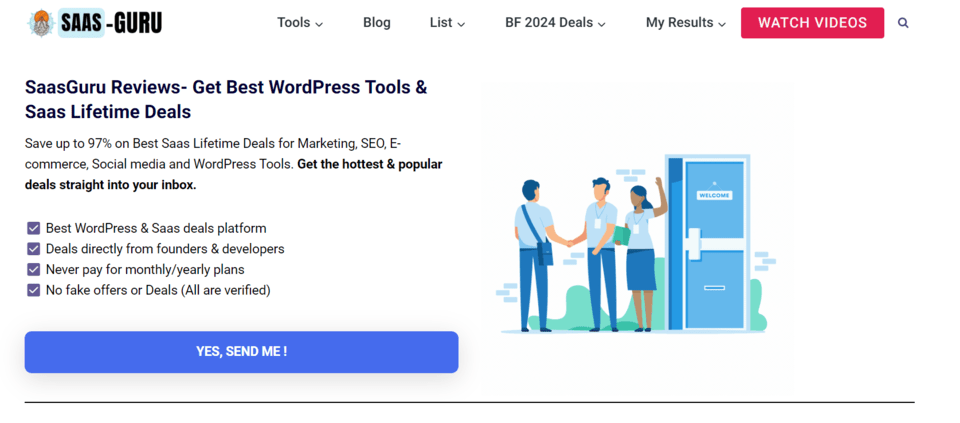Viewport: 960px width, 423px height.
Task: Tick 'Deals directly from founders & developers' checkbox
Action: pyautogui.click(x=34, y=249)
